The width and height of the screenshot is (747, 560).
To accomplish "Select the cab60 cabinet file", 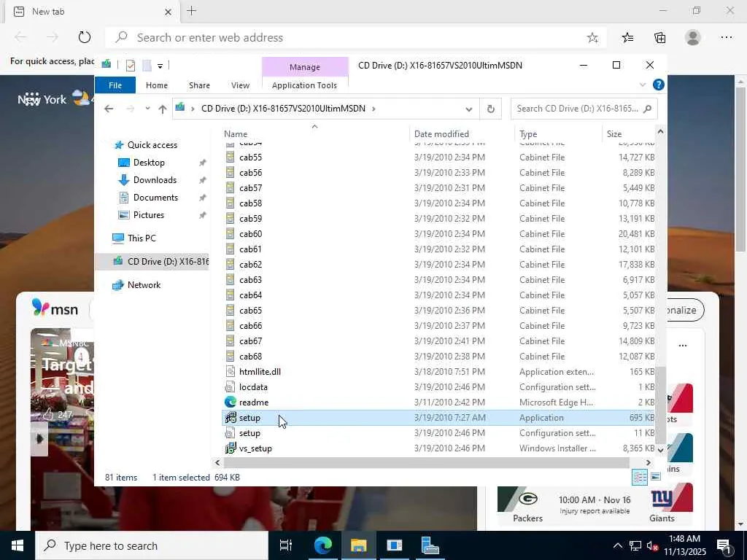I will [438, 234].
